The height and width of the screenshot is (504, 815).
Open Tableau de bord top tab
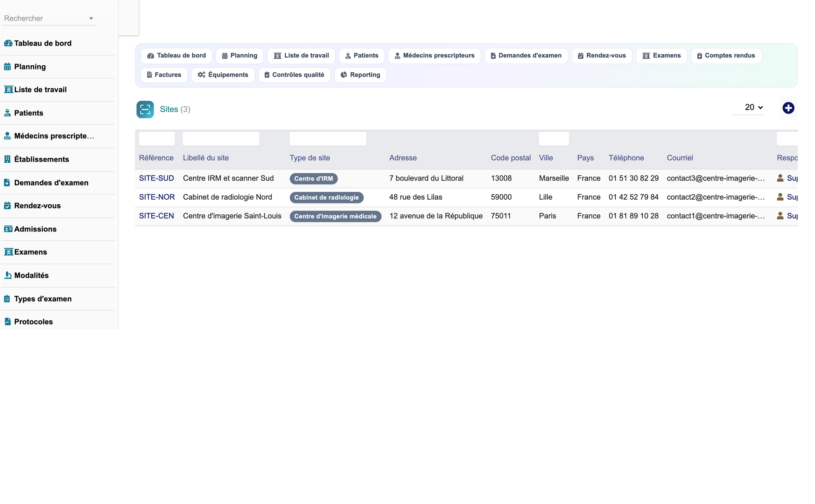(176, 56)
